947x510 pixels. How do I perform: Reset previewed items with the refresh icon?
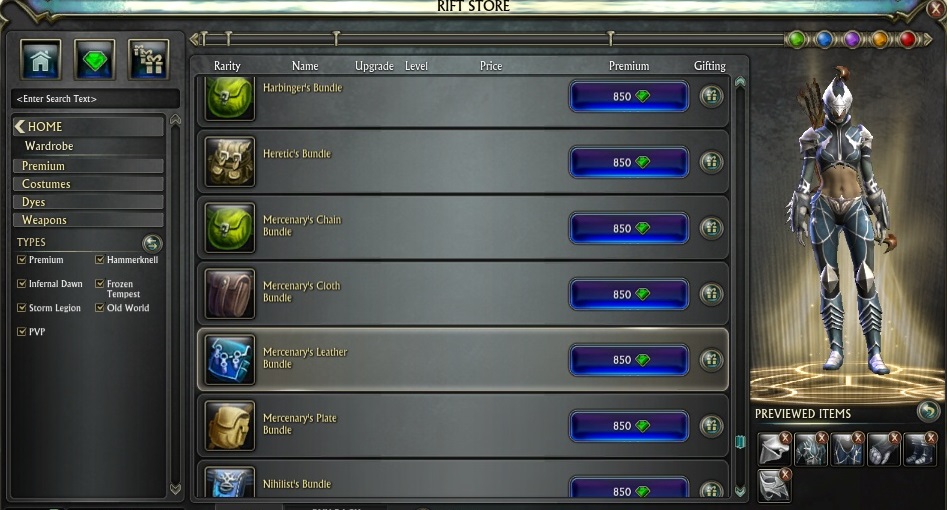coord(928,412)
